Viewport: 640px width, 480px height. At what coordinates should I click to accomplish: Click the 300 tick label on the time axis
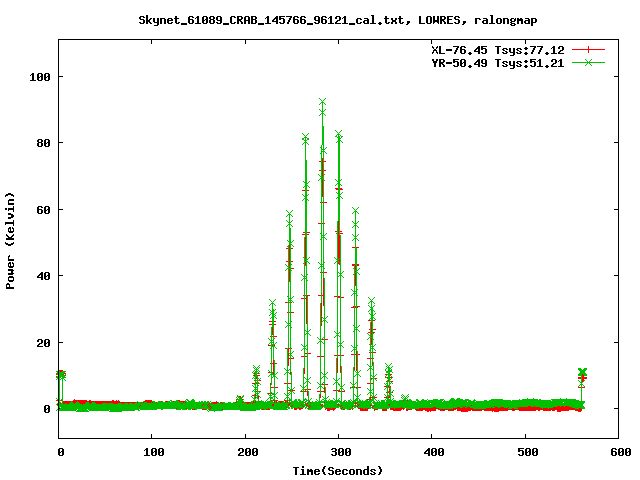click(338, 453)
